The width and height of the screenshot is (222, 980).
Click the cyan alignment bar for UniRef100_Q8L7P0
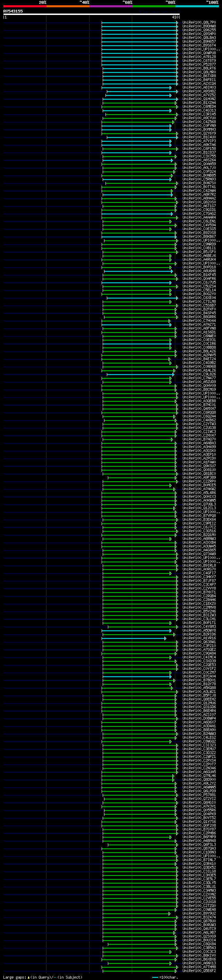click(140, 23)
